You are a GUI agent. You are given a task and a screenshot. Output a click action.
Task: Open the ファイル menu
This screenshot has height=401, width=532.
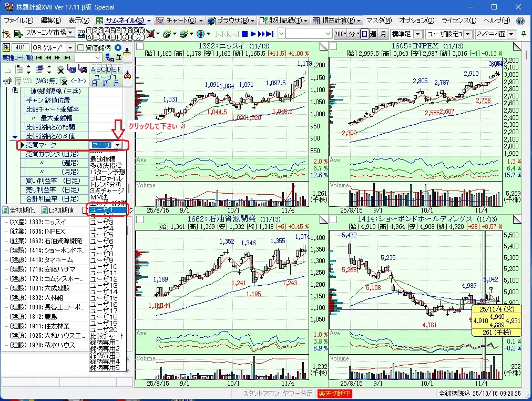click(x=18, y=21)
